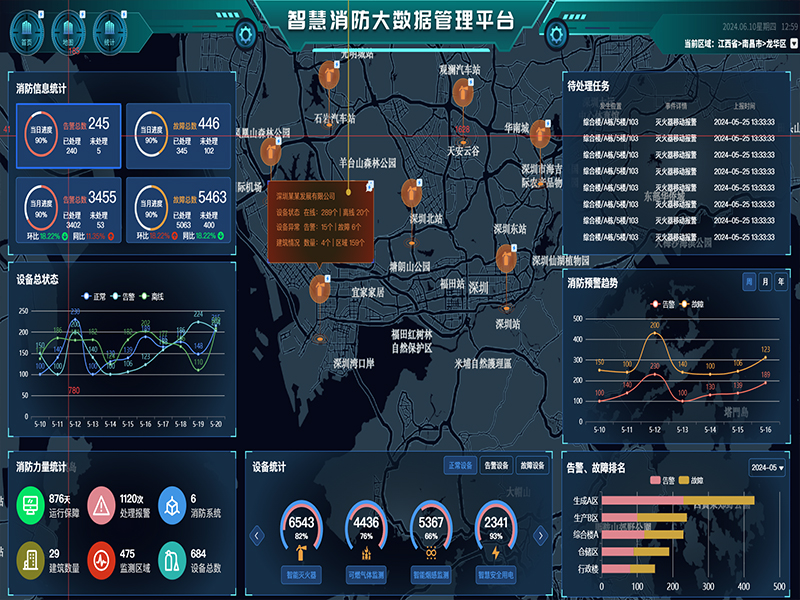Image resolution: width=800 pixels, height=600 pixels.
Task: Click the 深圳北站 map marker
Action: [411, 194]
